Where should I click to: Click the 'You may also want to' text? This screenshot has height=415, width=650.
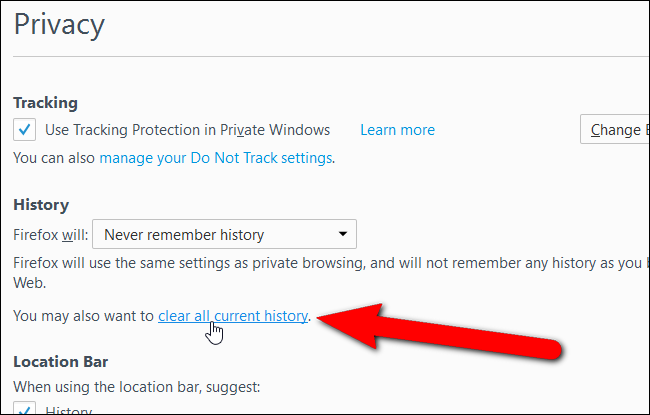83,316
